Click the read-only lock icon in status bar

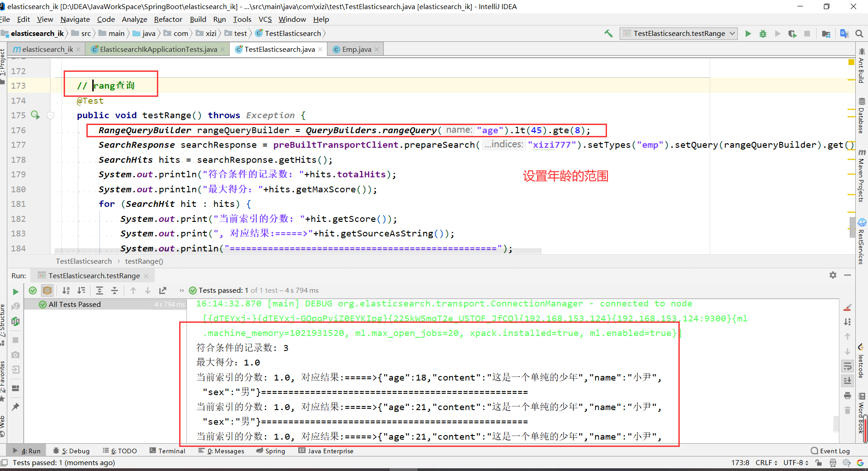(x=818, y=463)
